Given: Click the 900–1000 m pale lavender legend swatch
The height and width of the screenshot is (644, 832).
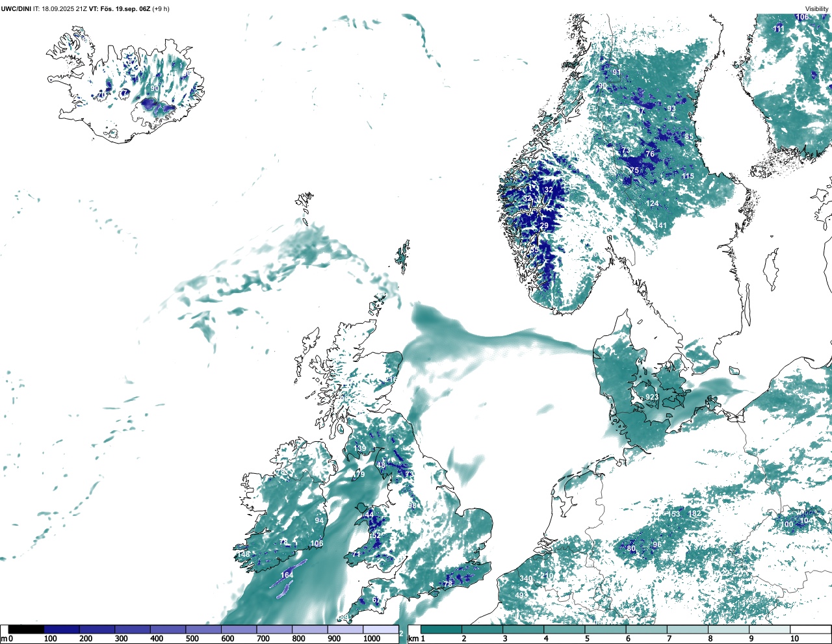Looking at the screenshot, I should click(345, 629).
